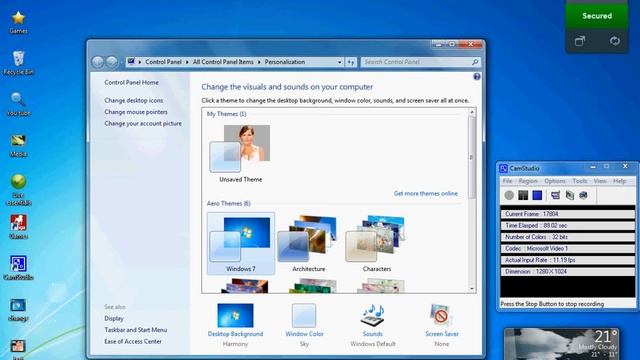This screenshot has width=640, height=360.
Task: Click the last CamStudio toolbar icon
Action: click(584, 196)
